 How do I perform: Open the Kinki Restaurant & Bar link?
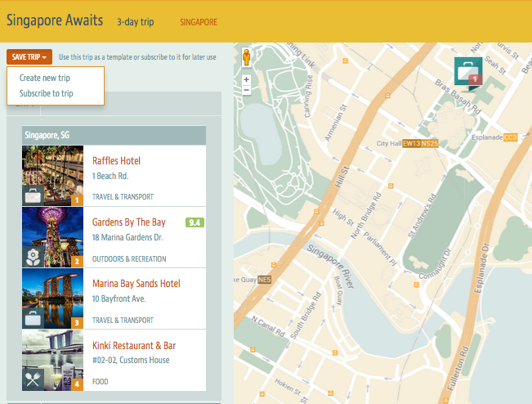tap(134, 346)
